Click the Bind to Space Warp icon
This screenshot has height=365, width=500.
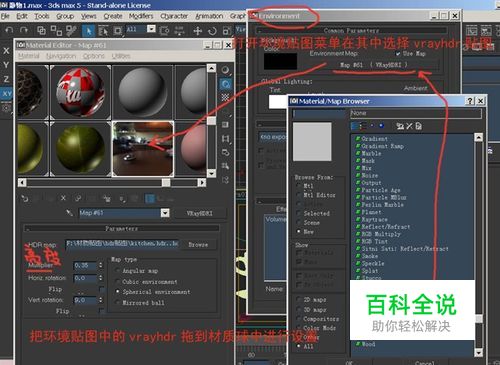(71, 31)
